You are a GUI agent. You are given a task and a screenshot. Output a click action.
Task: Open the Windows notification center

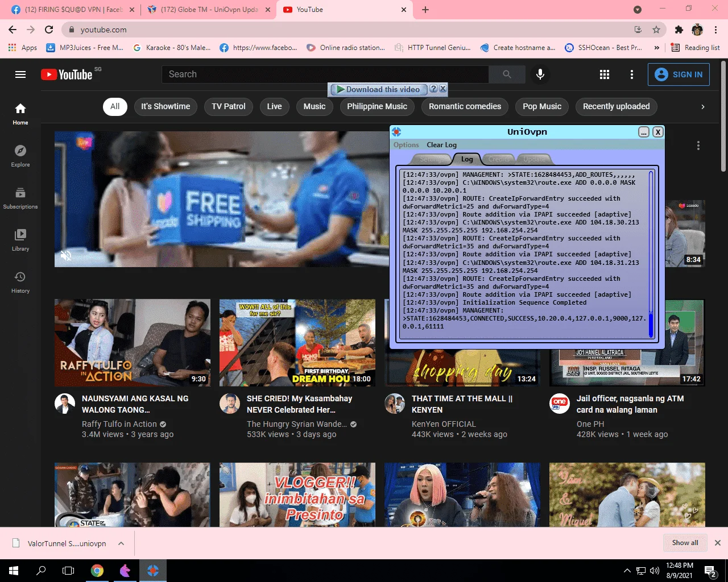pos(710,571)
